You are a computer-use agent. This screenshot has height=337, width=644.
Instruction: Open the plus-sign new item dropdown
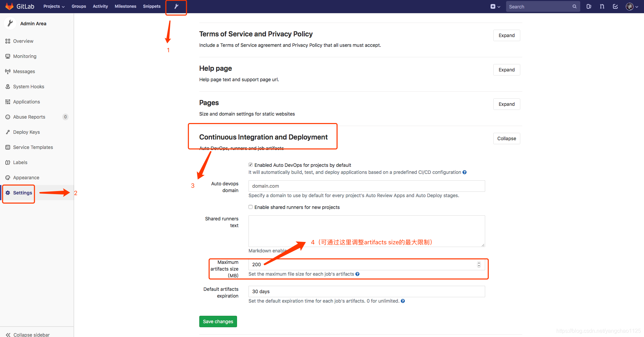pos(494,6)
